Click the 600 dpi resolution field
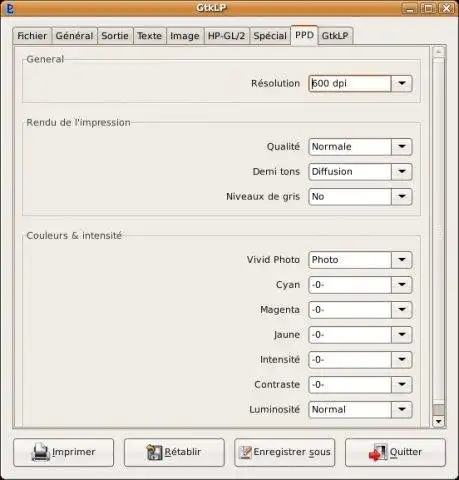The height and width of the screenshot is (480, 459). 350,83
